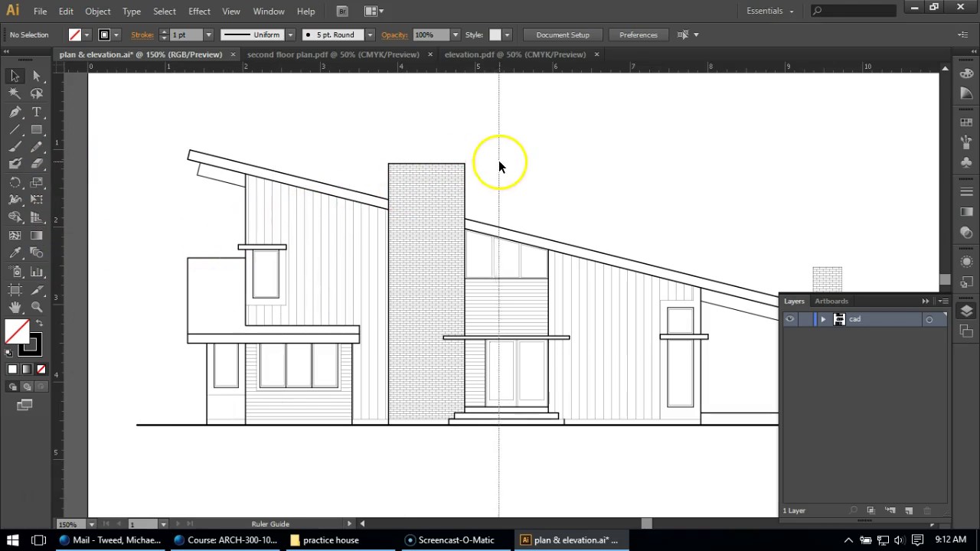Select the Hand tool
The width and height of the screenshot is (980, 551).
click(x=15, y=307)
